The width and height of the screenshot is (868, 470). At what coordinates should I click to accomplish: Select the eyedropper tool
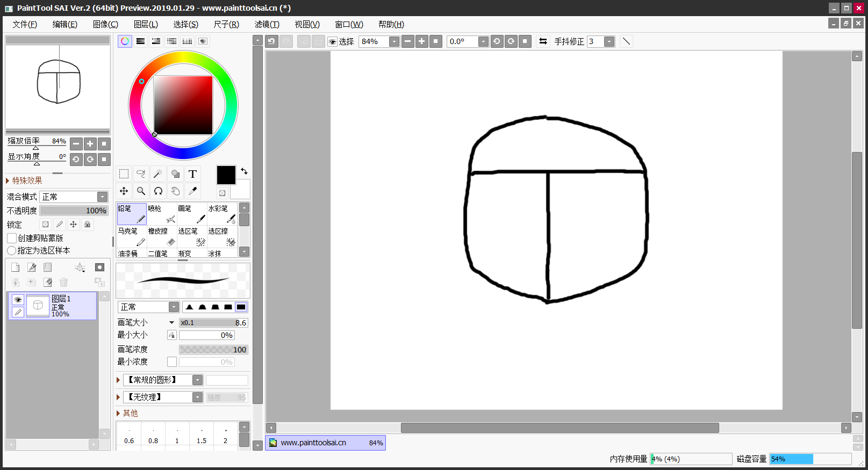(x=192, y=191)
